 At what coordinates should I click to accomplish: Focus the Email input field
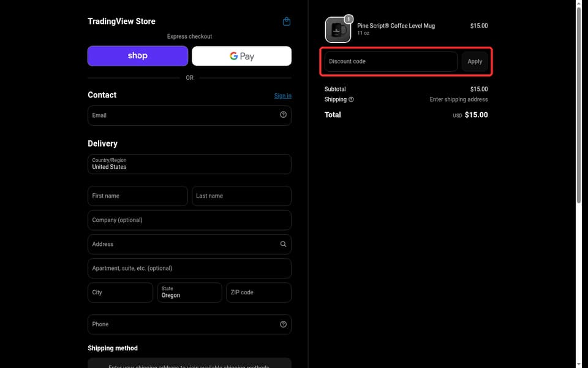(189, 115)
